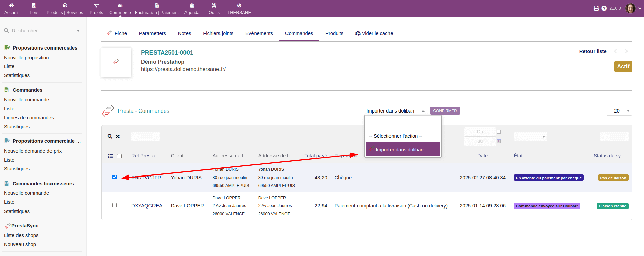Image resolution: width=644 pixels, height=256 pixels.
Task: Click the Ref Presta filter input field
Action: tap(145, 136)
